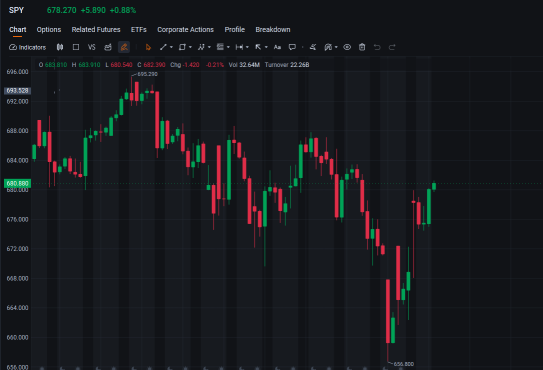Click the redo arrow icon
This screenshot has height=370, width=543.
tap(392, 47)
